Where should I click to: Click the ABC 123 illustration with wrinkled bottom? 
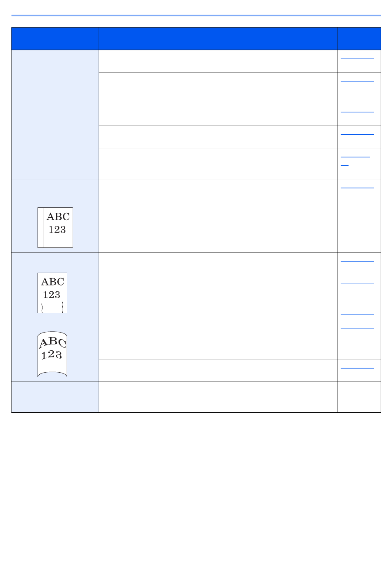[x=52, y=293]
